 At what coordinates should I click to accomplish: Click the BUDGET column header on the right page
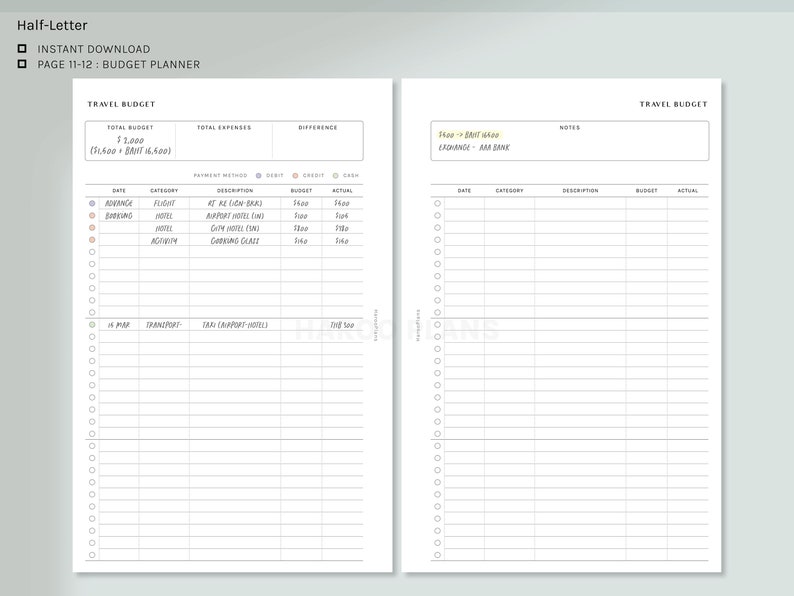pos(647,191)
